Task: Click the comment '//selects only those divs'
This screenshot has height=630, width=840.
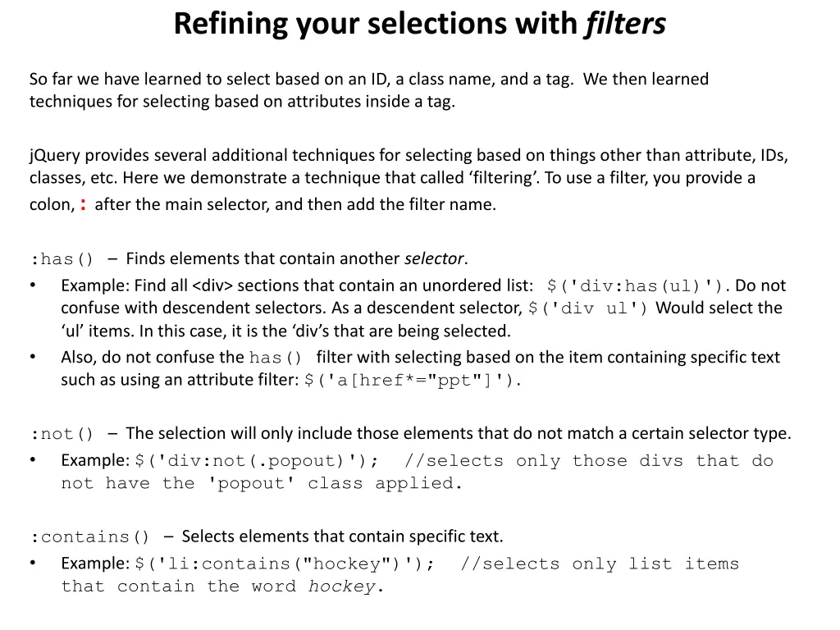Action: point(588,461)
